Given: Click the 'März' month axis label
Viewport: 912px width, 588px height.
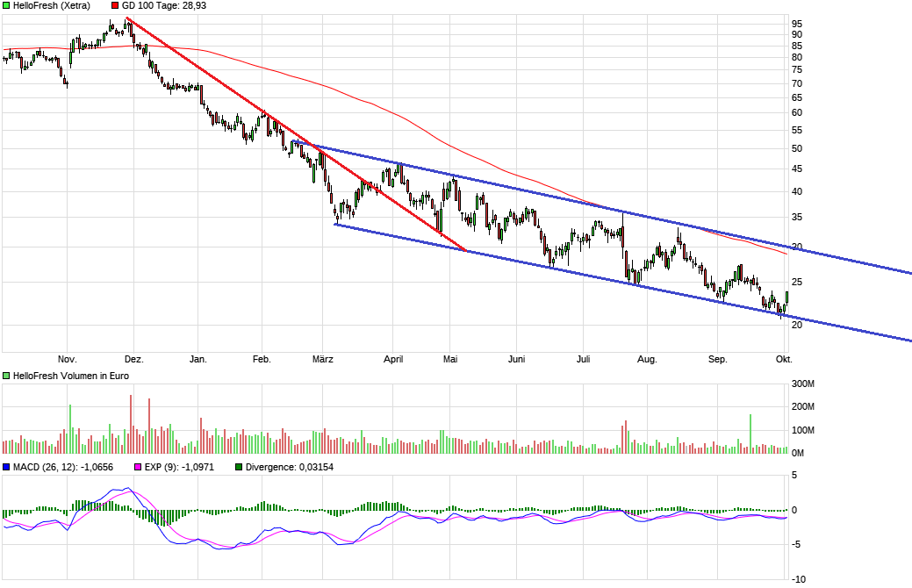Looking at the screenshot, I should coord(323,360).
